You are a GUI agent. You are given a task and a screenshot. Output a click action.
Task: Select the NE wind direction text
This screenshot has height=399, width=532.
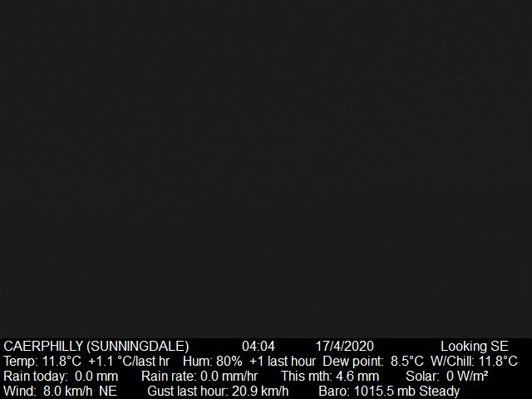108,392
